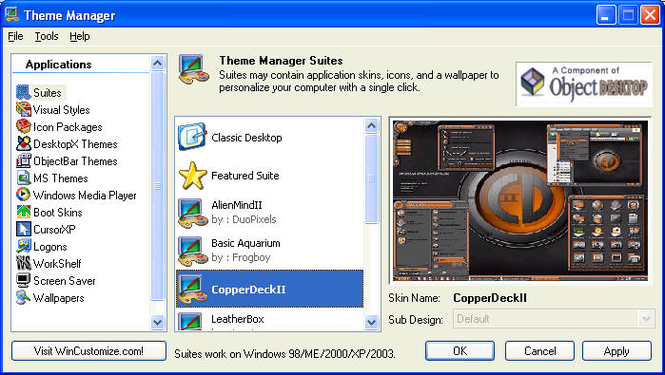Click the Classic Desktop suite icon

point(192,137)
